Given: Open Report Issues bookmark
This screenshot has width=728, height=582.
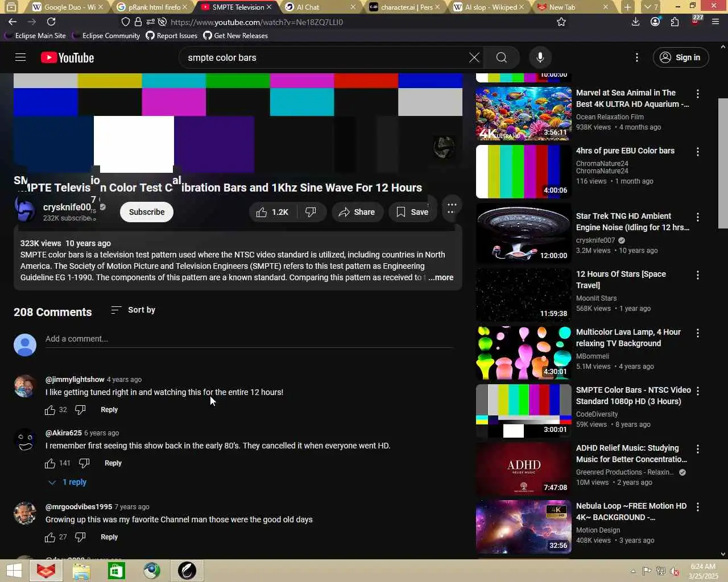Looking at the screenshot, I should point(172,35).
